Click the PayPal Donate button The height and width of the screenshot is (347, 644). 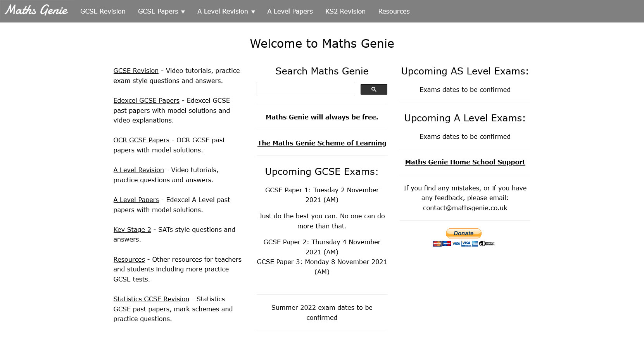pyautogui.click(x=464, y=233)
